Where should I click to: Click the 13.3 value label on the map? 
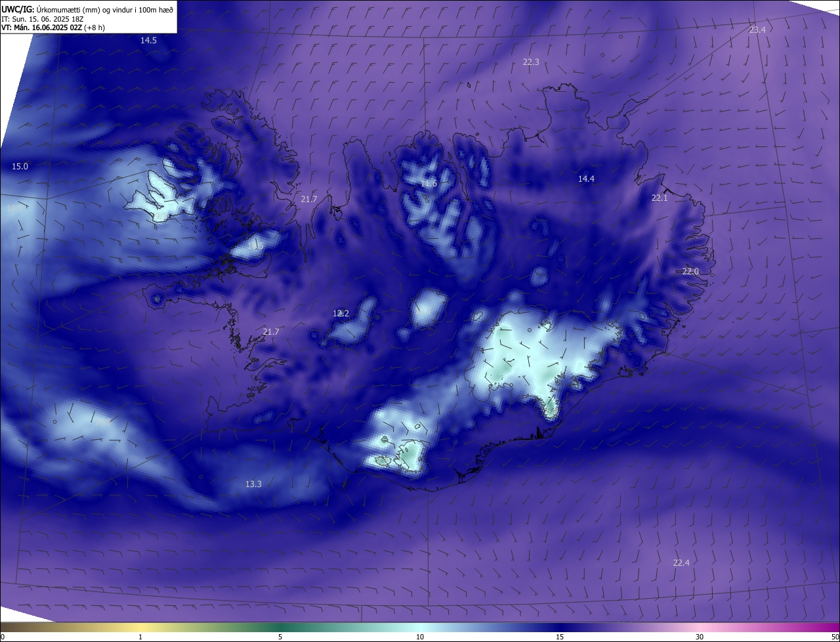[x=253, y=484]
